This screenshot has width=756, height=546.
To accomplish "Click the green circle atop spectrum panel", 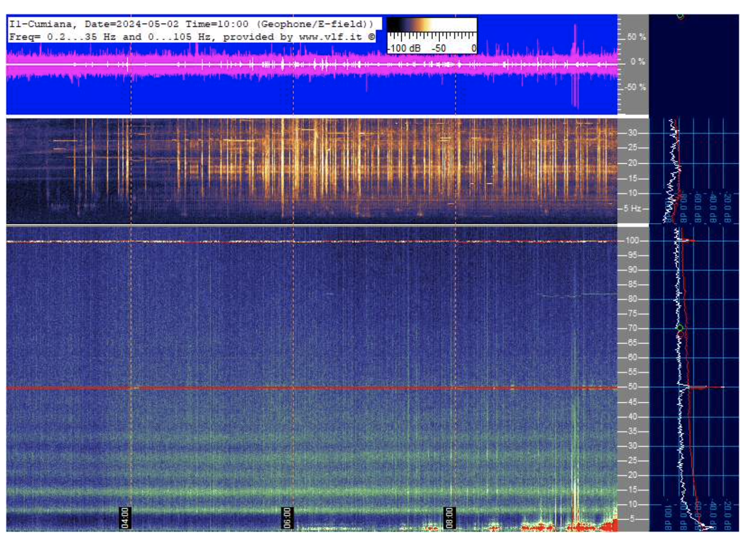I will pos(680,16).
